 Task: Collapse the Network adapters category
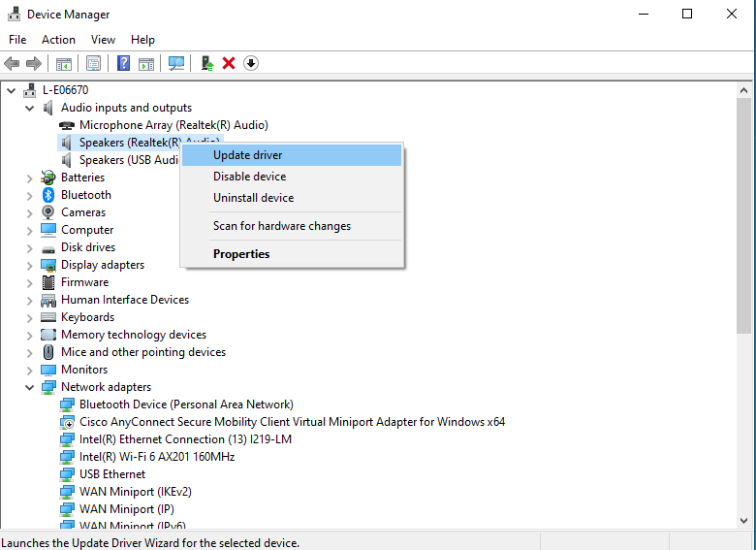point(29,387)
